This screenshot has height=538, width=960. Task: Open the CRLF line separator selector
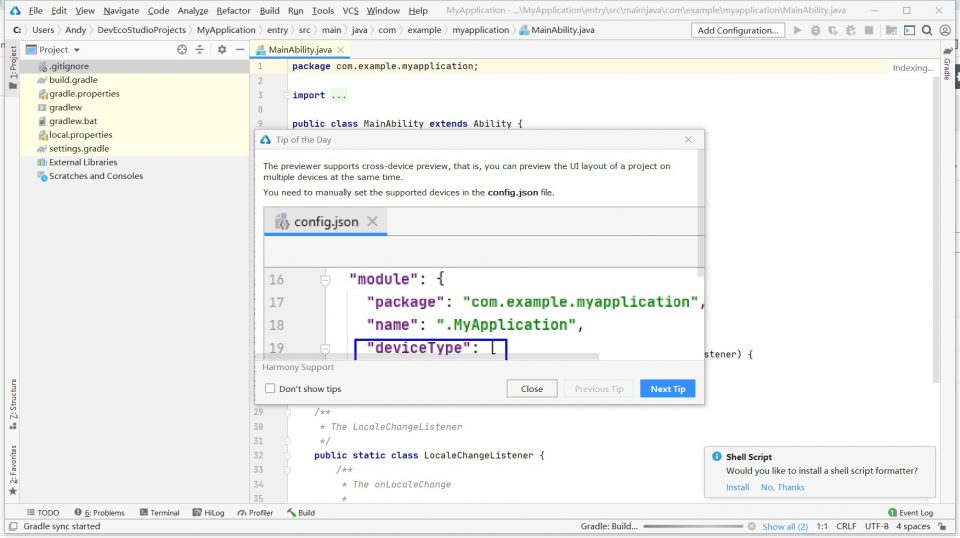pos(846,526)
